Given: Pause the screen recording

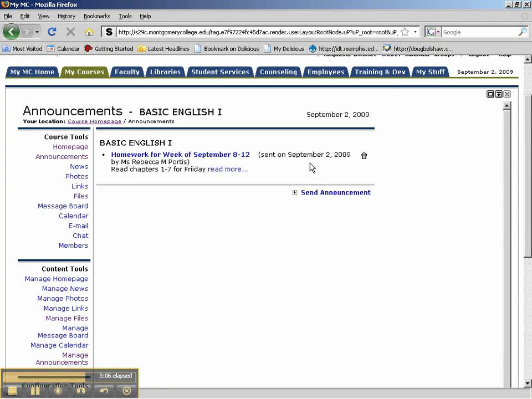Looking at the screenshot, I should point(35,391).
